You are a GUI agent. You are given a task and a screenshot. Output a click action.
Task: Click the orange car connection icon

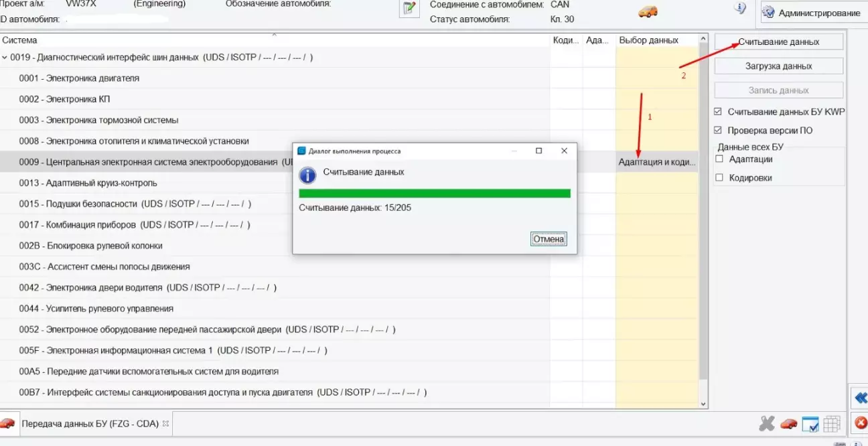648,11
